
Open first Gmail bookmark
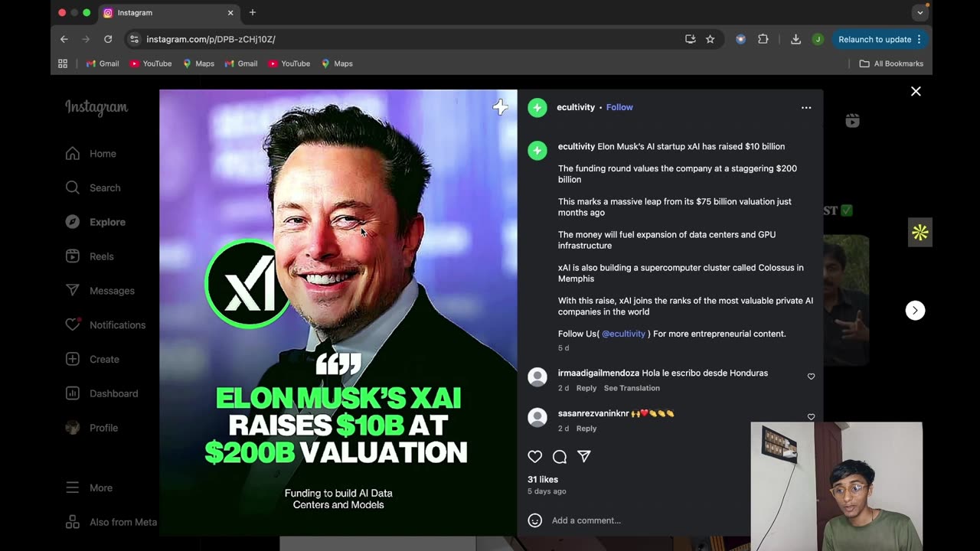103,64
